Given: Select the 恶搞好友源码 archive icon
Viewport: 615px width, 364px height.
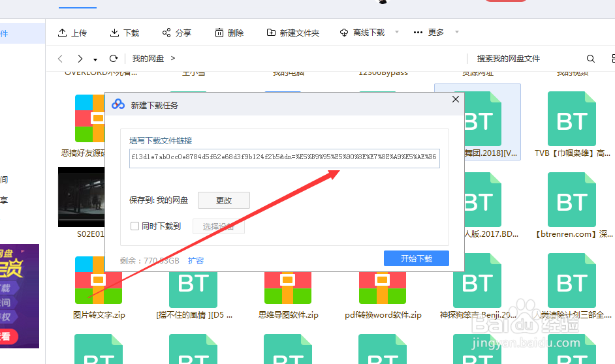Looking at the screenshot, I should click(90, 118).
